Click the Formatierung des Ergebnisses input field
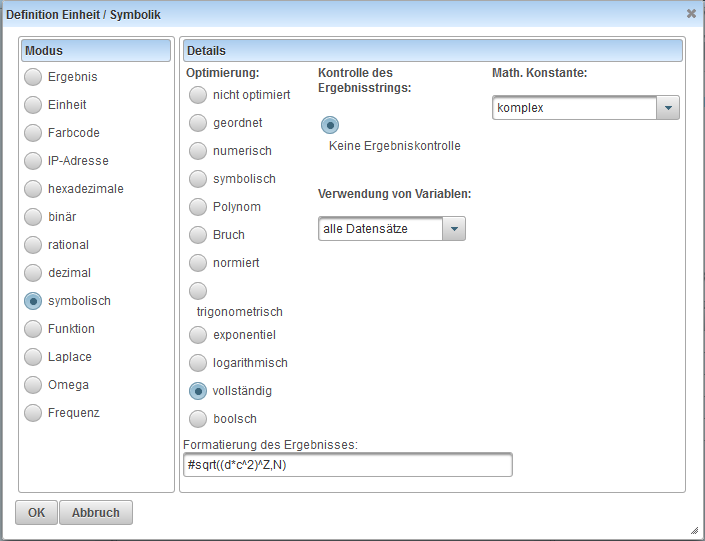The image size is (705, 541). pyautogui.click(x=348, y=465)
